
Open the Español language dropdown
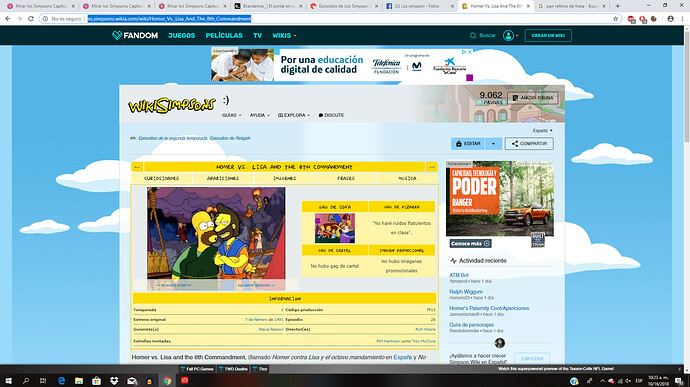coord(543,131)
